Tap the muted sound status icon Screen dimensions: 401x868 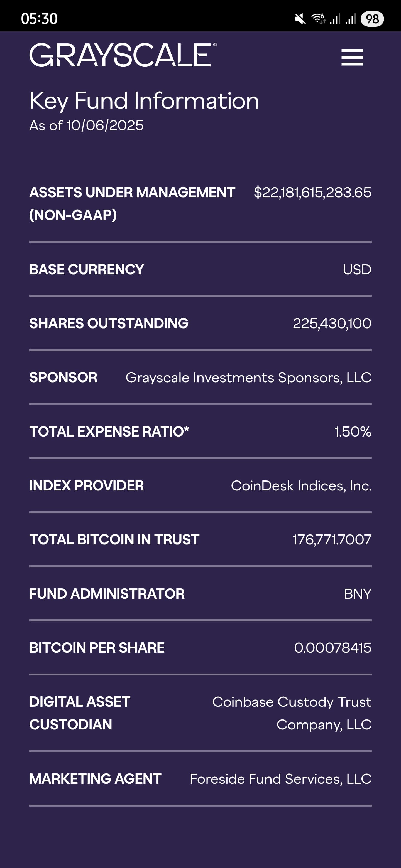[300, 19]
